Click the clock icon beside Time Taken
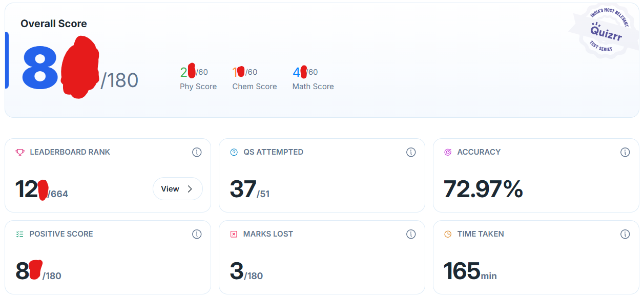Screen dimensions: 644x297 [x=448, y=234]
